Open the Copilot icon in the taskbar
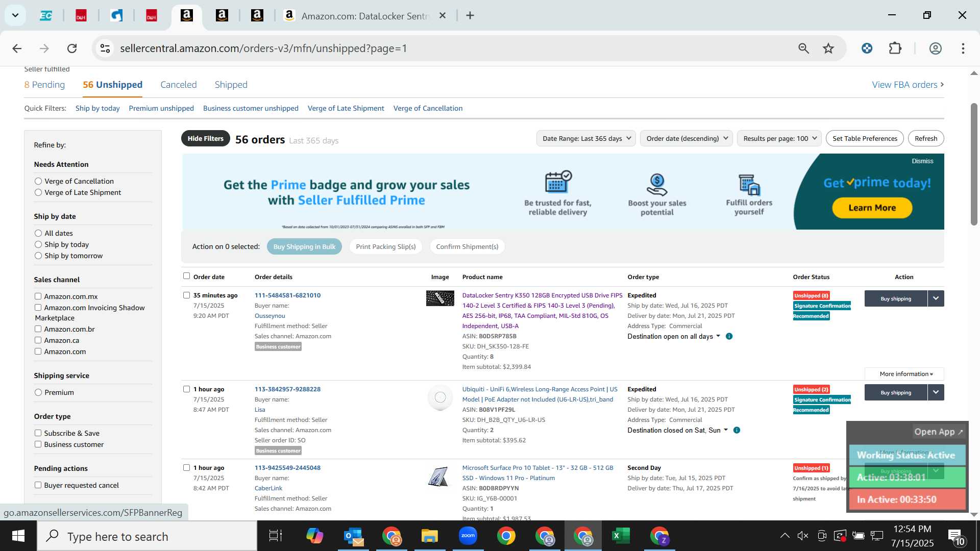Image resolution: width=980 pixels, height=551 pixels. (315, 536)
